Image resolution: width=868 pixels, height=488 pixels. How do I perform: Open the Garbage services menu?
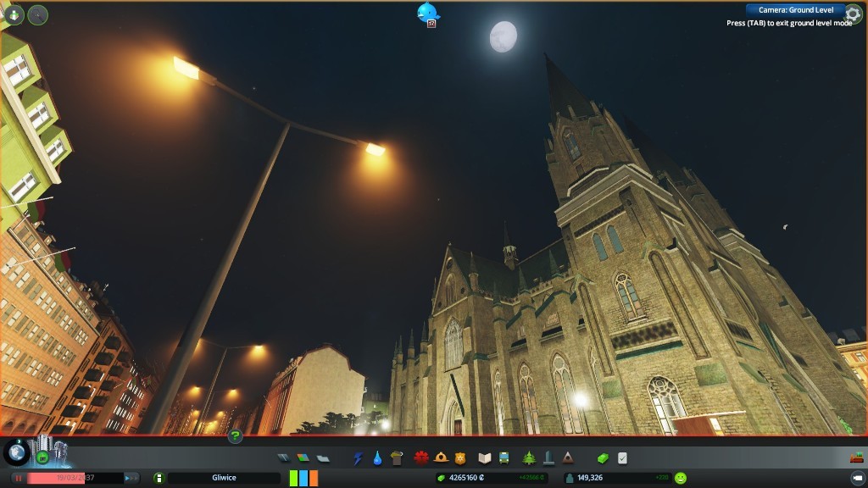(x=397, y=458)
